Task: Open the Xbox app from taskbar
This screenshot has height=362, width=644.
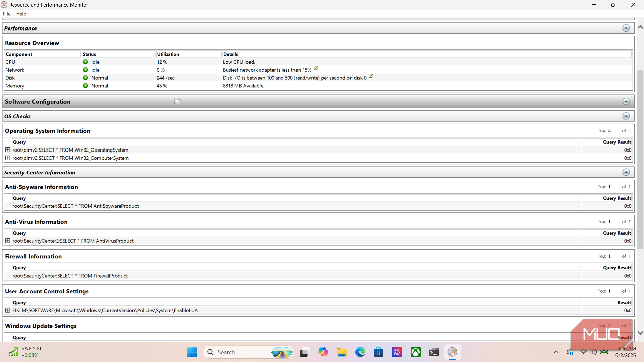Action: [x=416, y=352]
